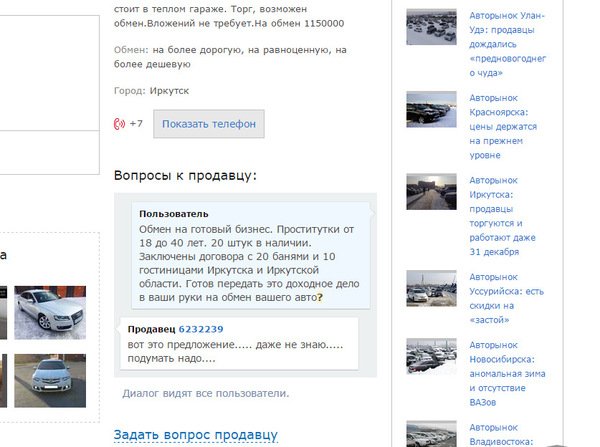Viewport: 600px width, 447px height.
Task: Open article Авторынок Иркутска: продавцы торгуются
Action: coord(502,216)
